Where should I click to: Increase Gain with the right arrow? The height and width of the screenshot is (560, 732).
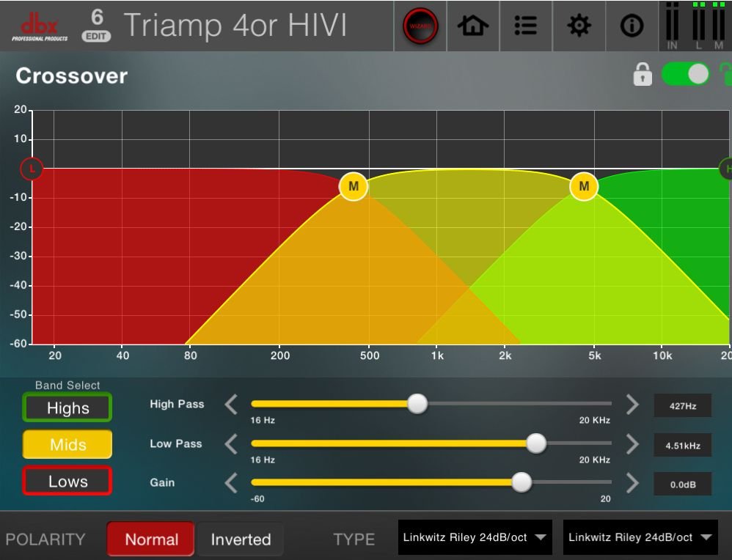click(632, 482)
